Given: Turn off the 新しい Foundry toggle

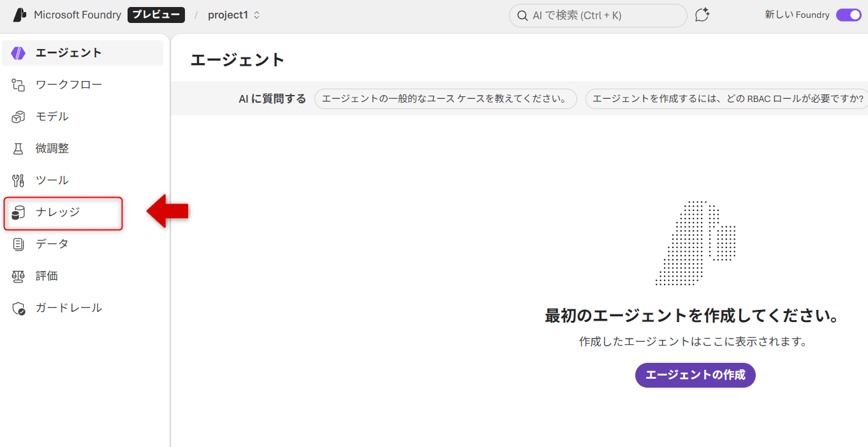Looking at the screenshot, I should [849, 15].
